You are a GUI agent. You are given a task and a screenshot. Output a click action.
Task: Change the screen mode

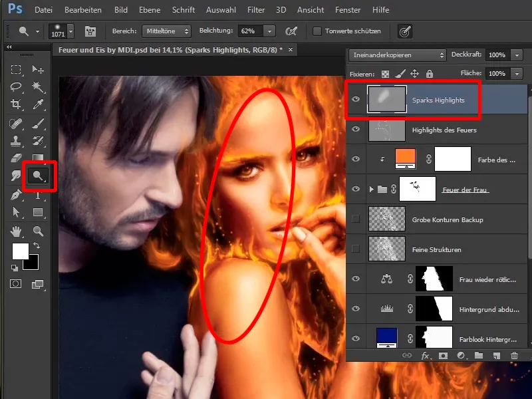[37, 285]
